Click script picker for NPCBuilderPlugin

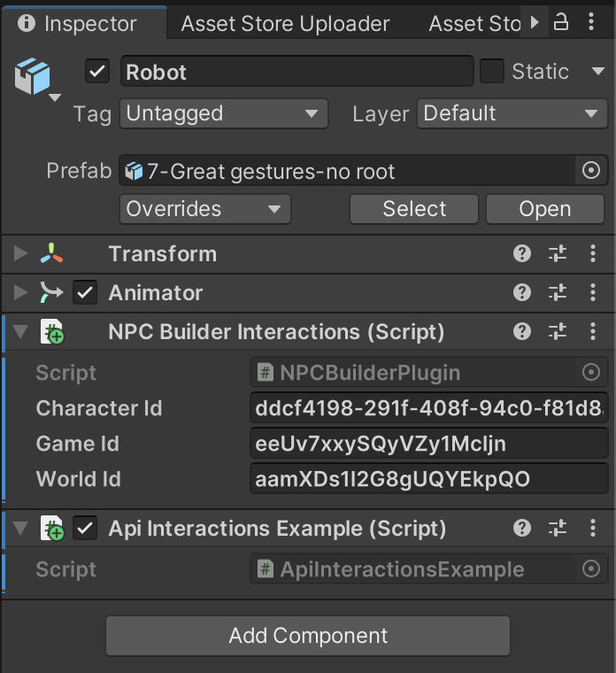tap(592, 373)
